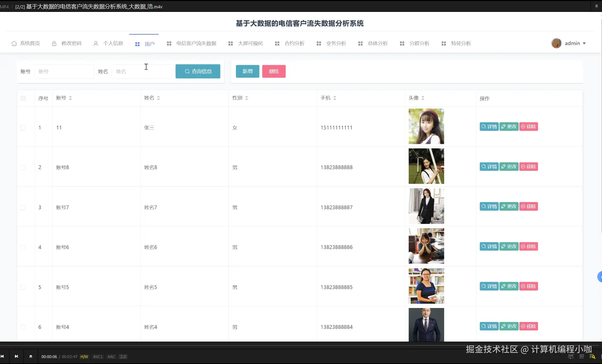602x364 pixels.
Task: Click the 查询信息 search button
Action: pos(197,71)
